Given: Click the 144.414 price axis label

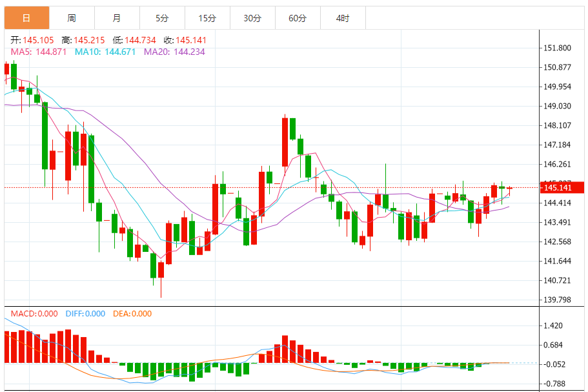Looking at the screenshot, I should click(x=557, y=203).
